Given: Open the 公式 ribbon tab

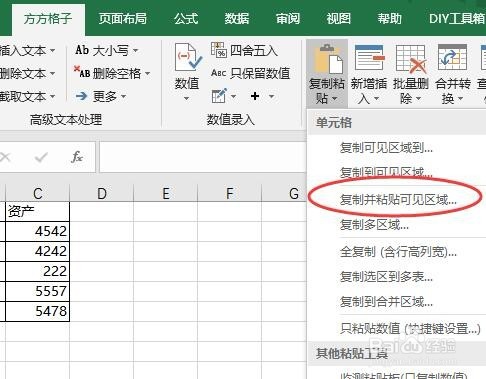Looking at the screenshot, I should point(186,19).
